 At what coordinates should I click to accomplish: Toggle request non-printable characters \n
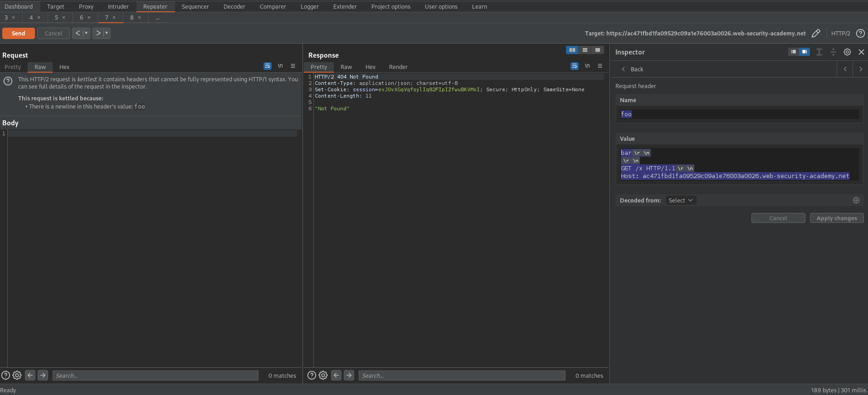click(x=280, y=66)
